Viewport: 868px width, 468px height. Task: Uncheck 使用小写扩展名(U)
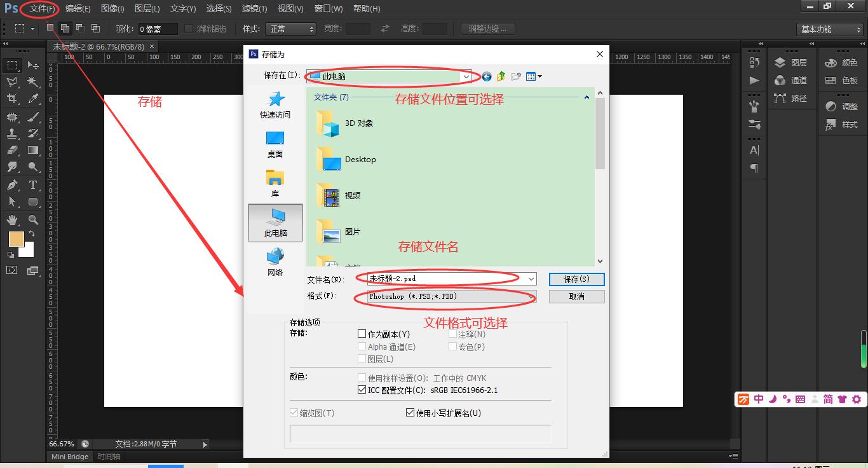410,412
